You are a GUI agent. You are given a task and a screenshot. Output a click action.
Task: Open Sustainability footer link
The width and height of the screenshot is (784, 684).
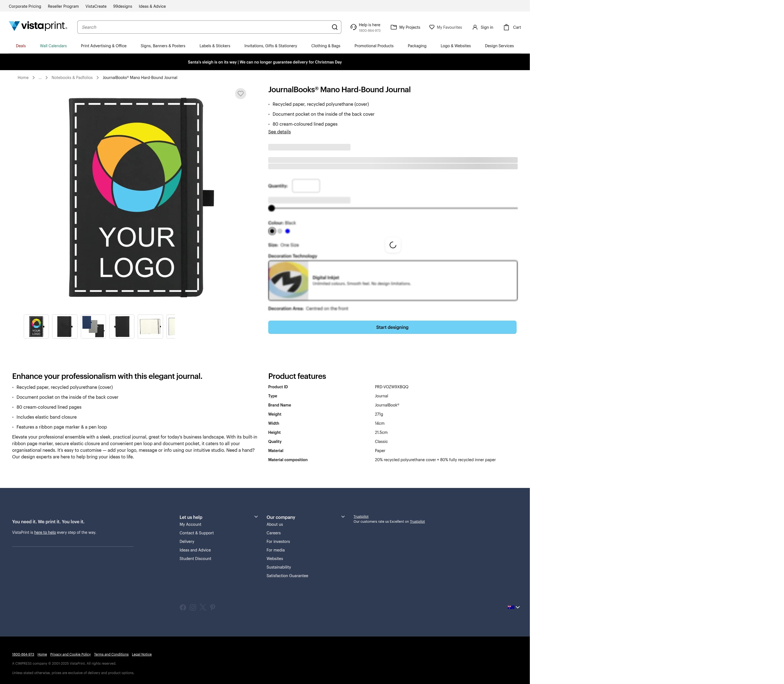279,567
